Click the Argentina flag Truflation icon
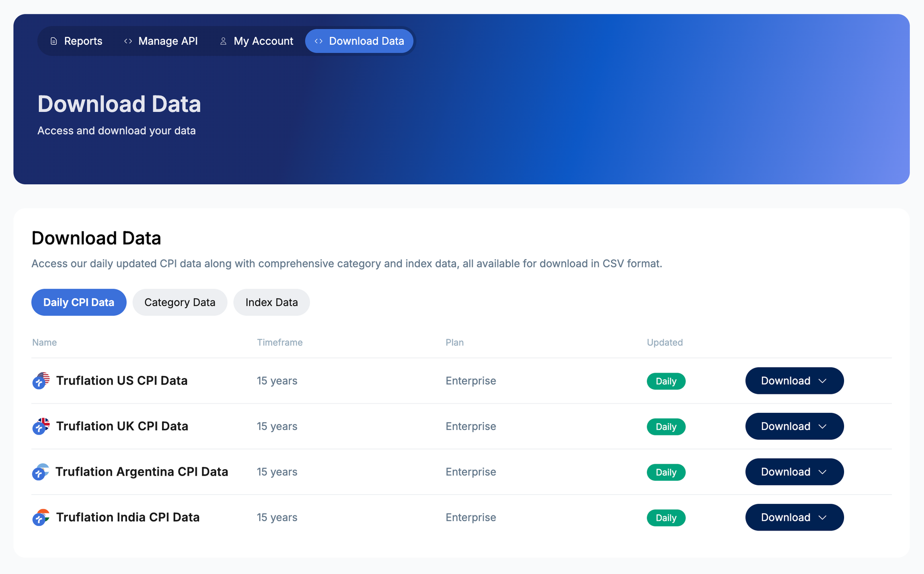Viewport: 924px width, 574px height. (41, 471)
